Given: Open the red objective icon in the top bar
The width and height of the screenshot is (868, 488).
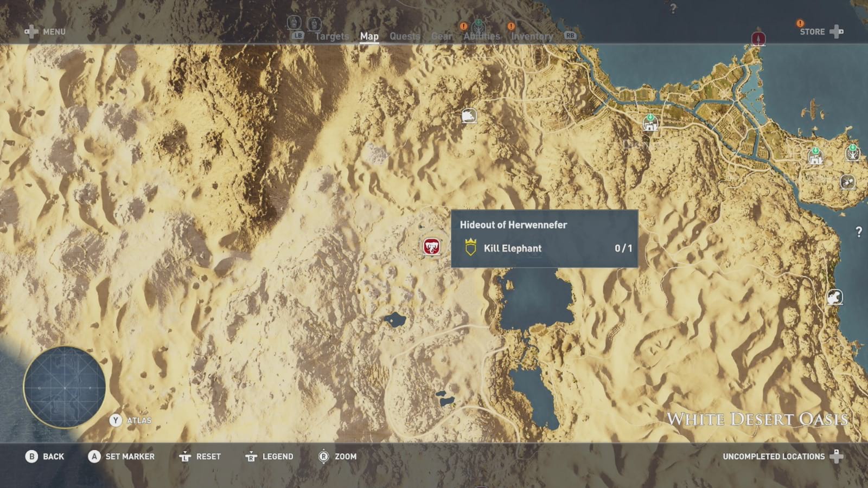Looking at the screenshot, I should [x=758, y=37].
